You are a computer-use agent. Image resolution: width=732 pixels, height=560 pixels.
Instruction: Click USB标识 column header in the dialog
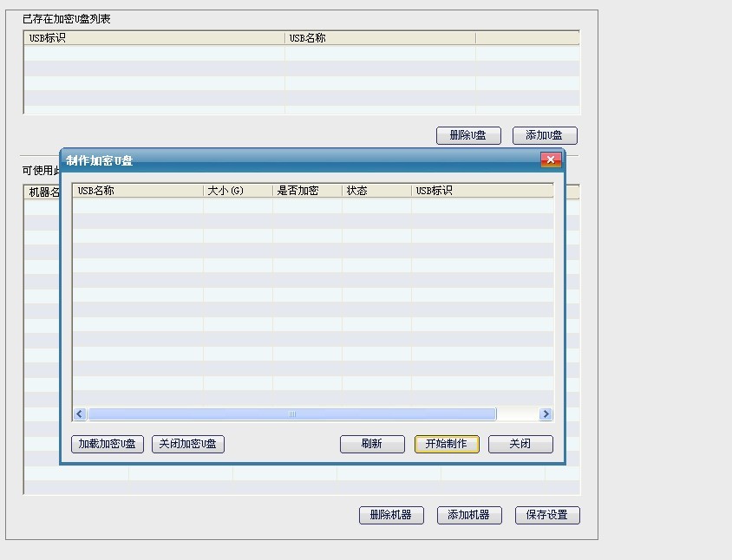481,191
